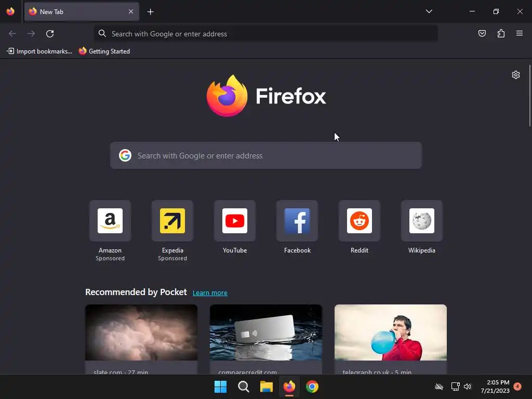
Task: Click the page vertical scrollbar thumb
Action: point(529,96)
